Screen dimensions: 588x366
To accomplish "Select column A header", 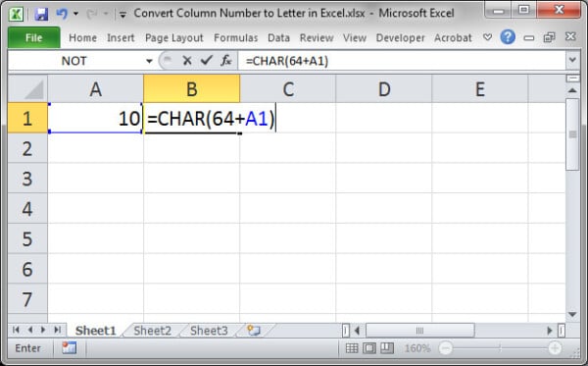I will pyautogui.click(x=96, y=89).
